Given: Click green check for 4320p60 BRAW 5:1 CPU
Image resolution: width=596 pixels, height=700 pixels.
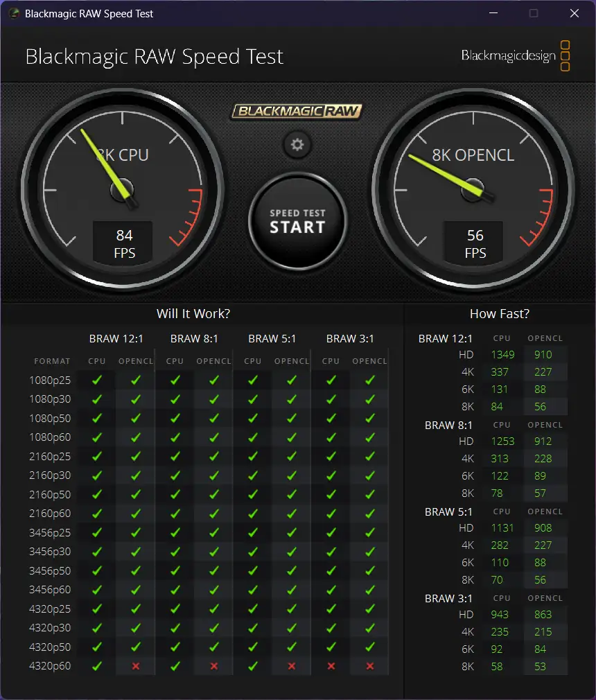Looking at the screenshot, I should (x=253, y=665).
